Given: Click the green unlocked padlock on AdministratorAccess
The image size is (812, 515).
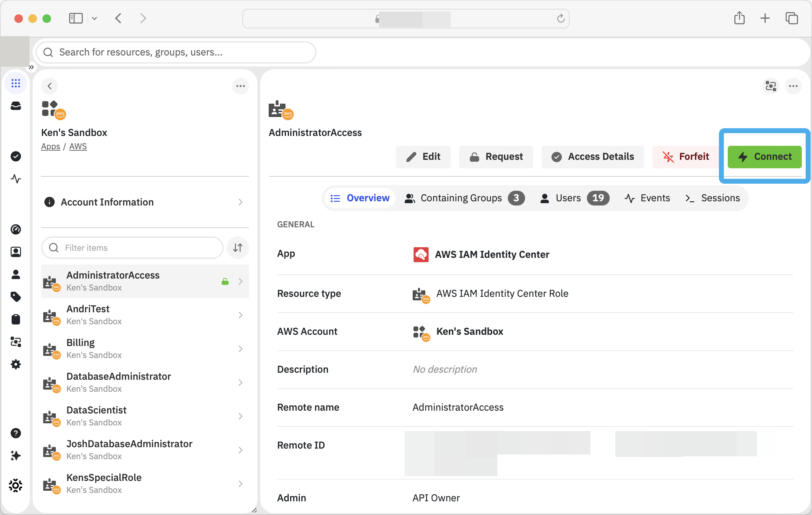Looking at the screenshot, I should (x=225, y=281).
